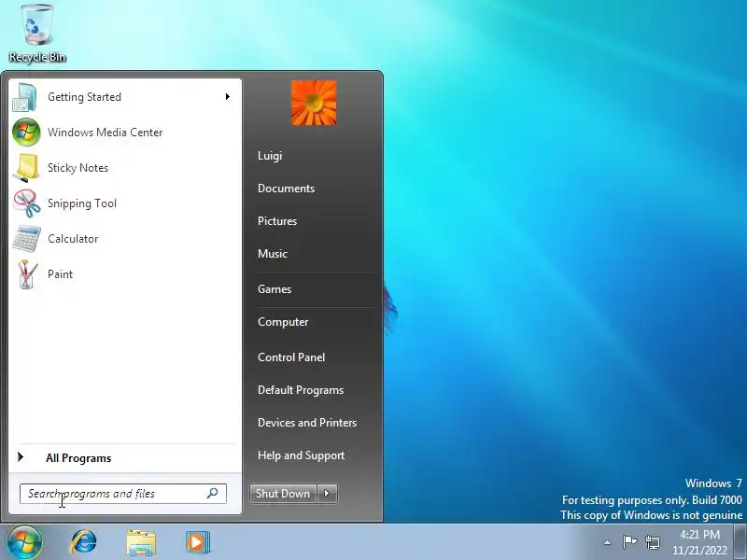Expand the All Programs arrow
The image size is (747, 560).
tap(21, 457)
